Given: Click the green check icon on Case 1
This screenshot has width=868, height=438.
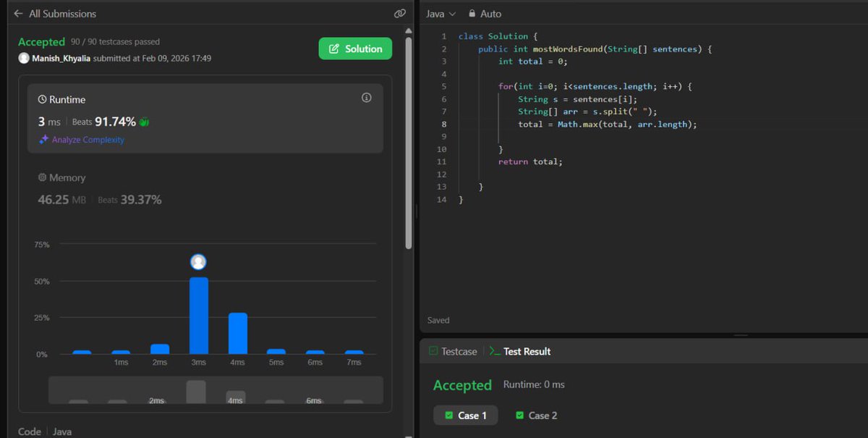Looking at the screenshot, I should point(448,416).
